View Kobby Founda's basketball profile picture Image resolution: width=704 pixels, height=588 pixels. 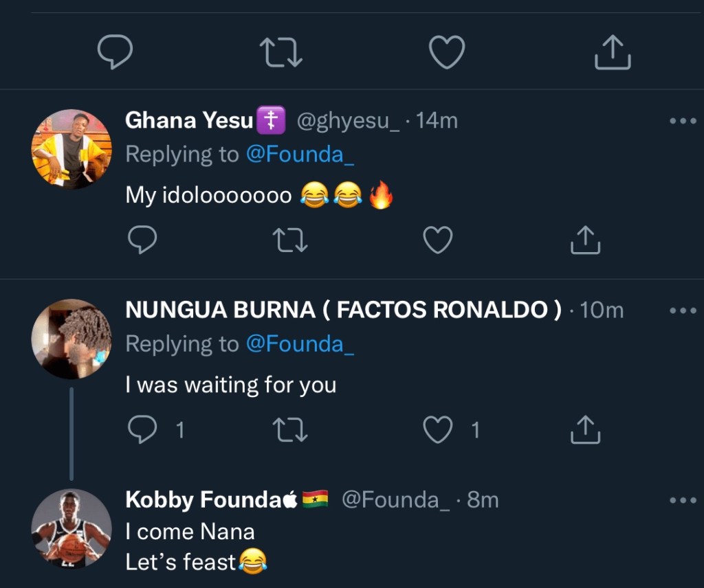click(x=71, y=528)
